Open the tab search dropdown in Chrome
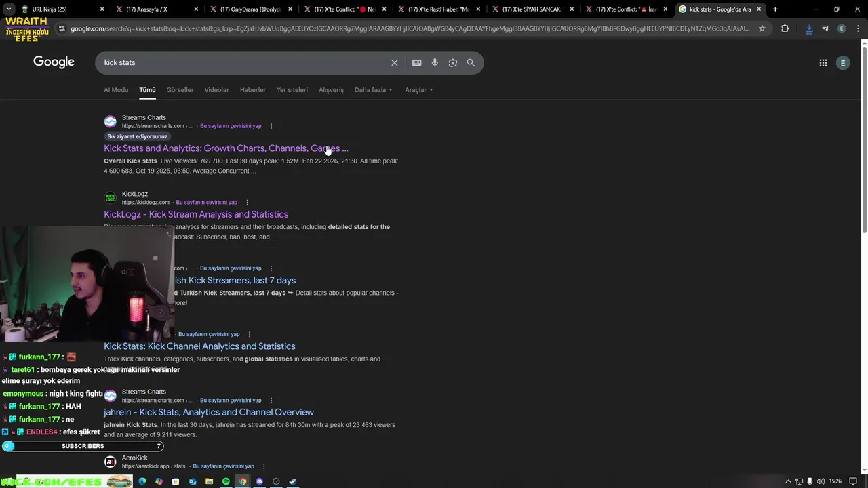Image resolution: width=868 pixels, height=488 pixels. pos(8,9)
